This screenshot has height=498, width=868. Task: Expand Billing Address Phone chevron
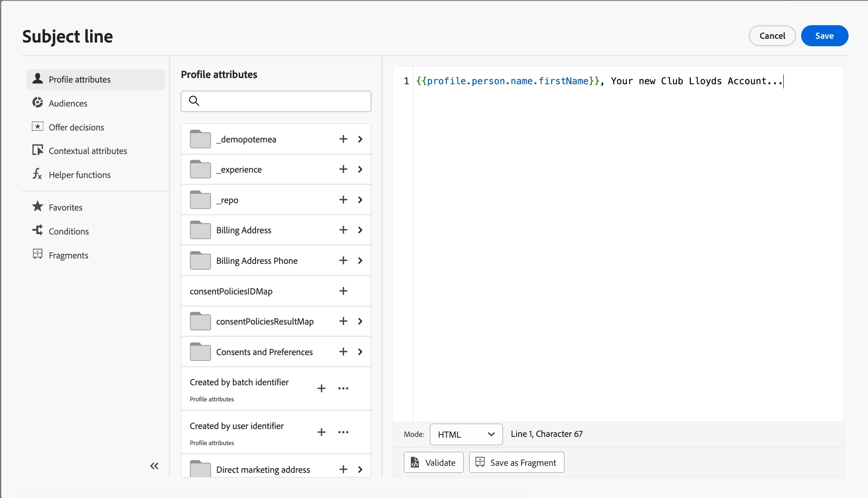tap(360, 261)
